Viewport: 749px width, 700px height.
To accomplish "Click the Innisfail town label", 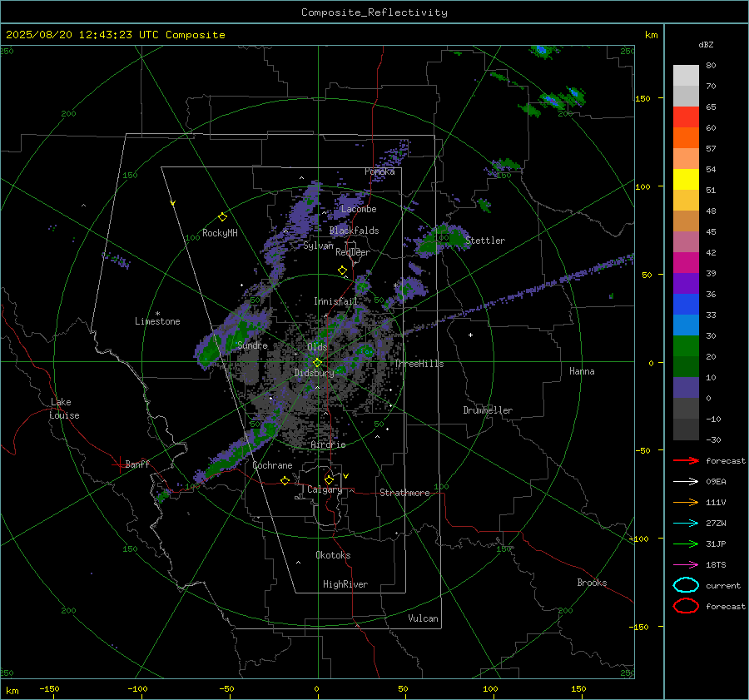I will click(x=335, y=301).
